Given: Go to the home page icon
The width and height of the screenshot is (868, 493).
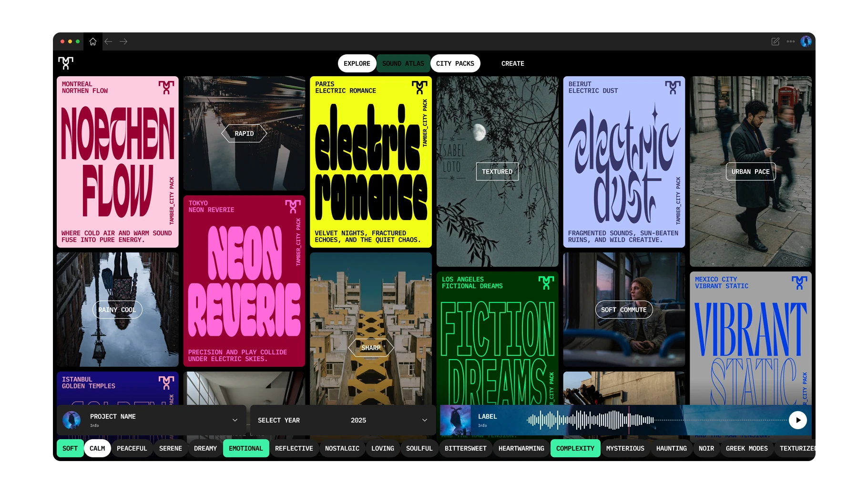Looking at the screenshot, I should 93,41.
